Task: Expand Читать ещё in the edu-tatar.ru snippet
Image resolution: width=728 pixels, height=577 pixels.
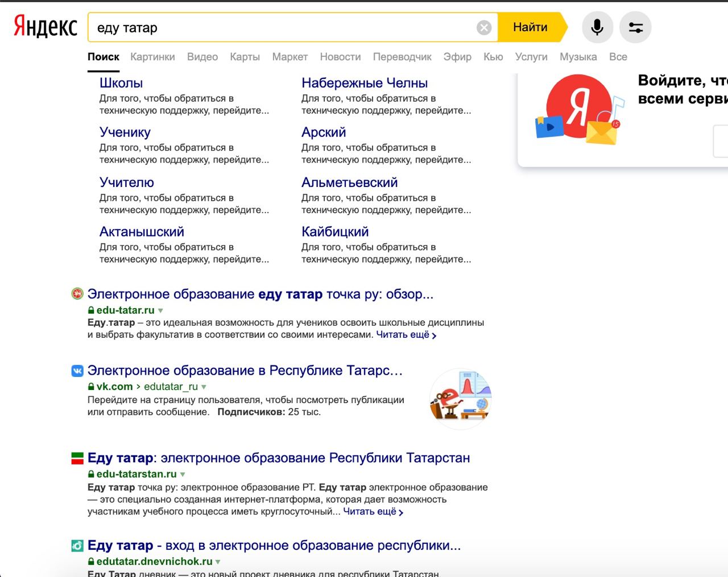Action: [x=406, y=335]
